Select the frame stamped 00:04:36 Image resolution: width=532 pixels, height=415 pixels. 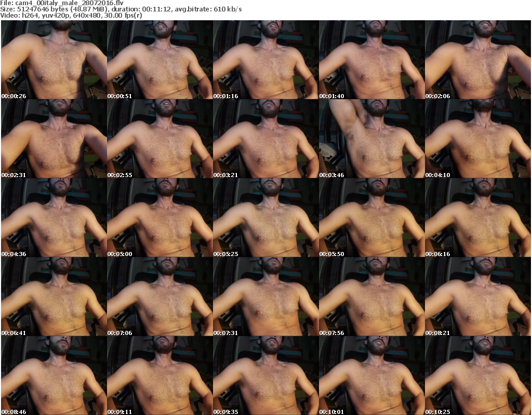tap(54, 218)
